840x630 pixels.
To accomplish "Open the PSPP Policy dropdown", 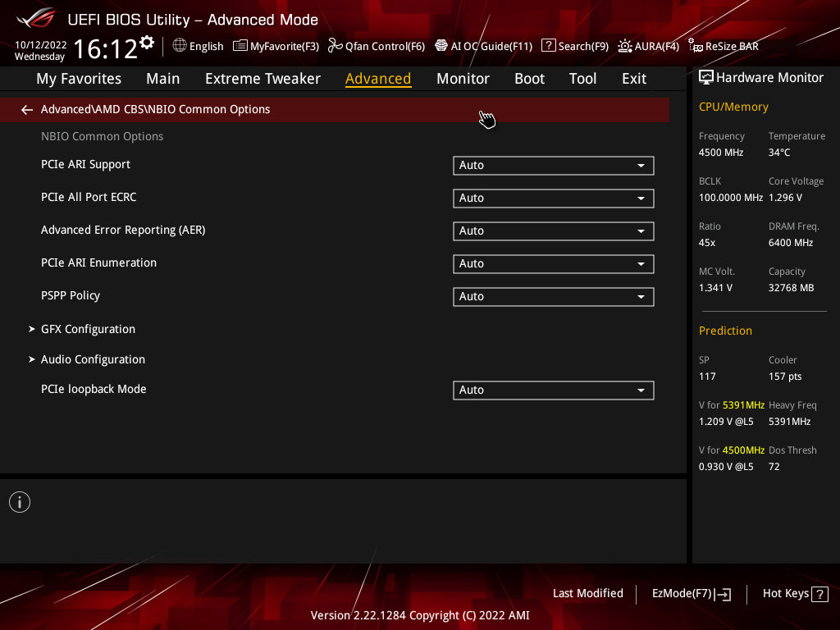I will 554,297.
